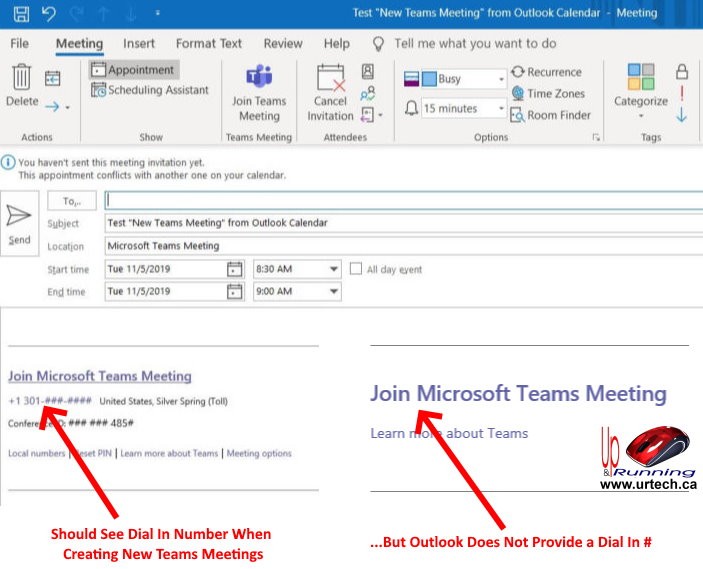Image resolution: width=703 pixels, height=569 pixels.
Task: Click the Start time date field
Action: click(x=165, y=269)
